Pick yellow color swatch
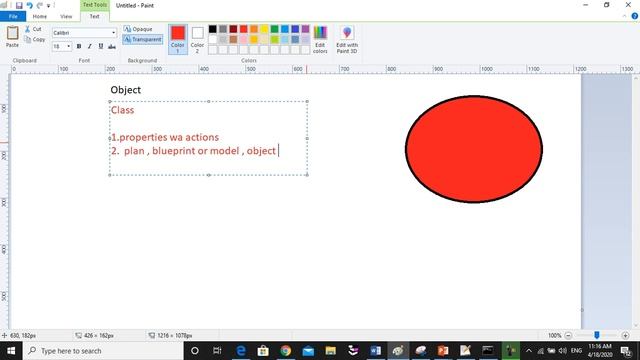Image resolution: width=640 pixels, height=360 pixels. click(x=264, y=29)
